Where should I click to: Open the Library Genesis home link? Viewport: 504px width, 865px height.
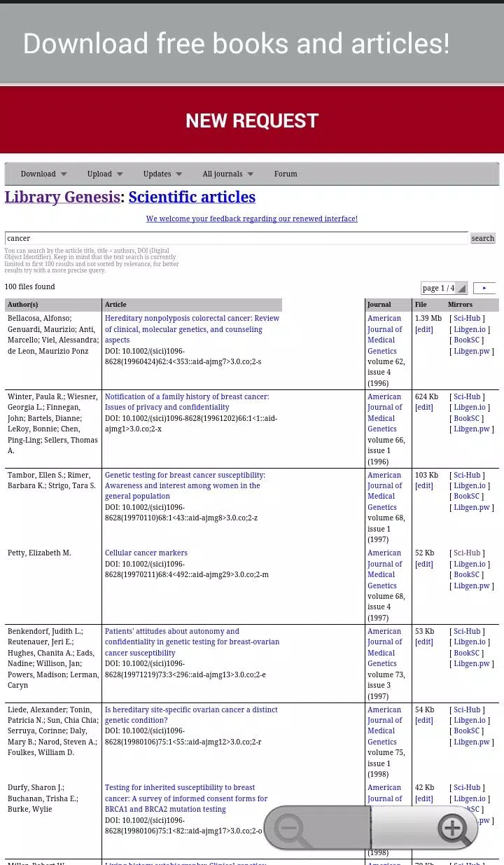62,197
